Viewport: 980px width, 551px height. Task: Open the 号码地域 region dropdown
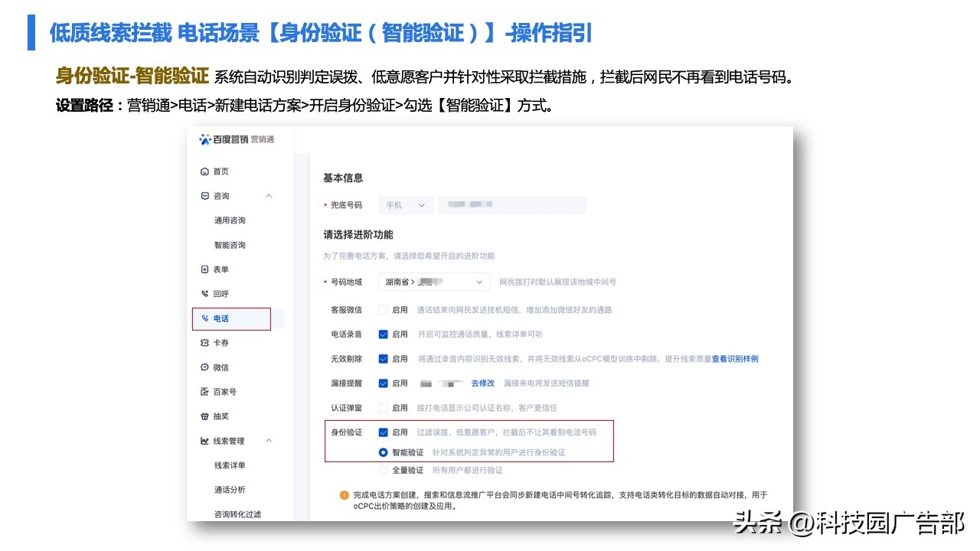[435, 282]
